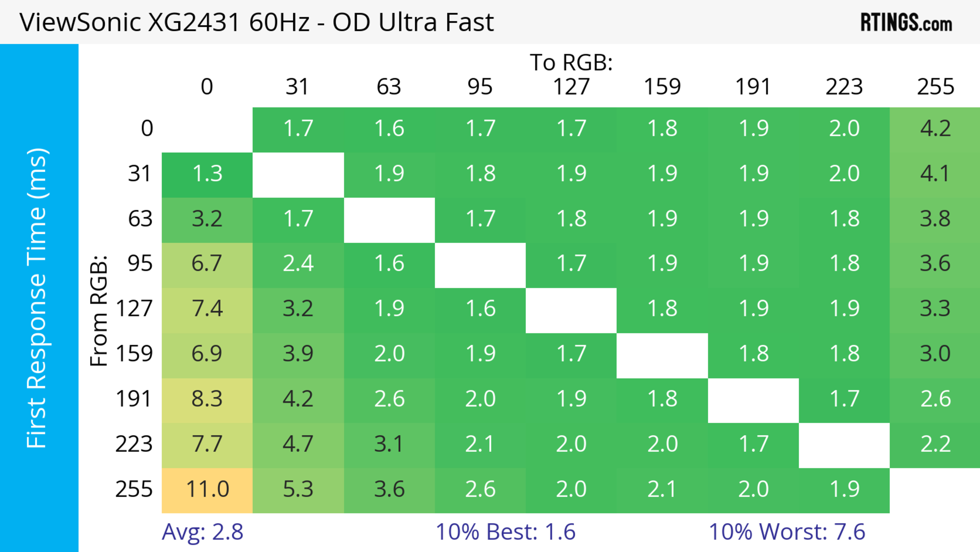Select the To RGB: axis label
This screenshot has width=980, height=552.
coord(571,62)
